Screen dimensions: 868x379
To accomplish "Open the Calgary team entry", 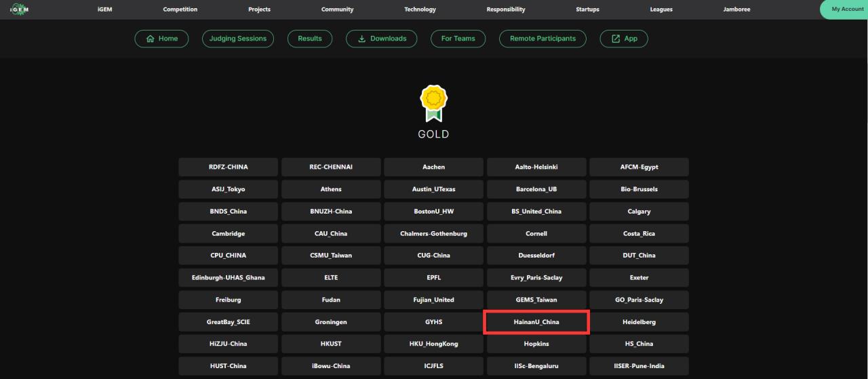I will (639, 212).
